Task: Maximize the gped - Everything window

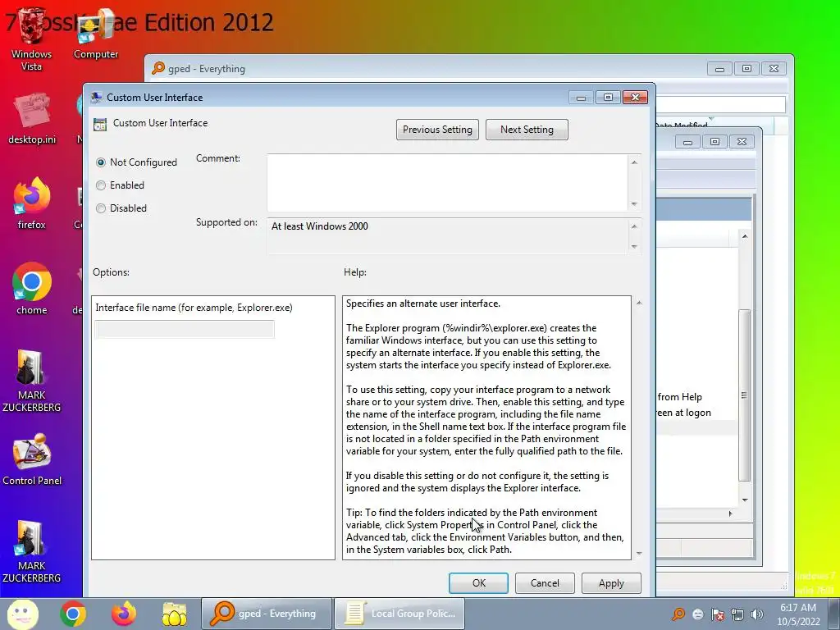Action: 746,69
